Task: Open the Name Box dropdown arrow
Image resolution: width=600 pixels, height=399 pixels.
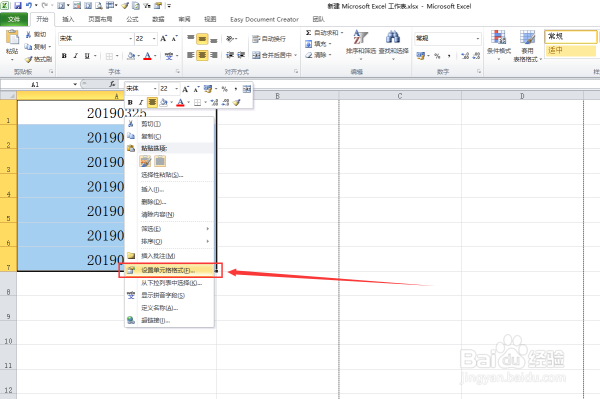Action: click(75, 84)
